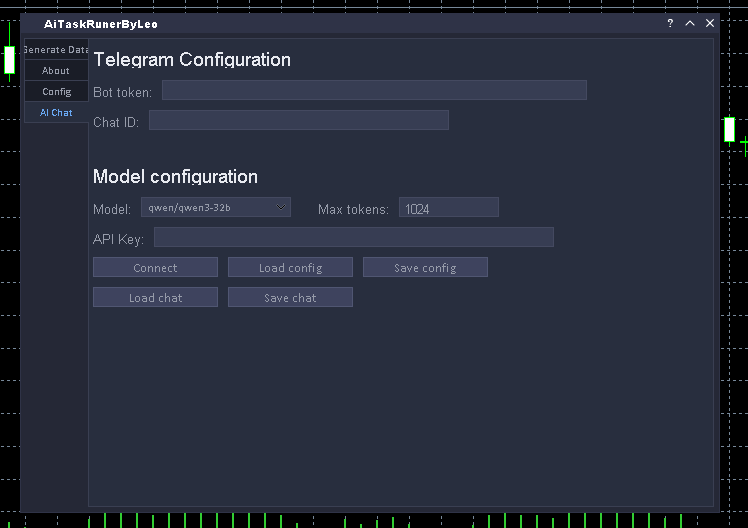Select the Config tab
The image size is (748, 528).
coord(56,92)
